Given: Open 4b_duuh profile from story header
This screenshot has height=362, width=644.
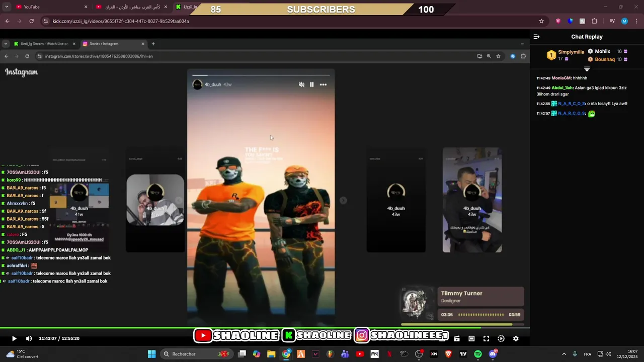Looking at the screenshot, I should [x=212, y=84].
